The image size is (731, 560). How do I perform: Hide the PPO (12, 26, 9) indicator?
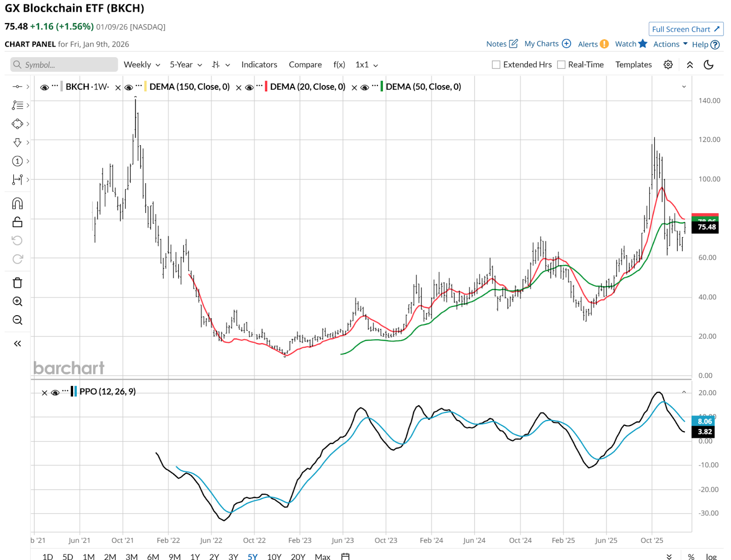[55, 392]
